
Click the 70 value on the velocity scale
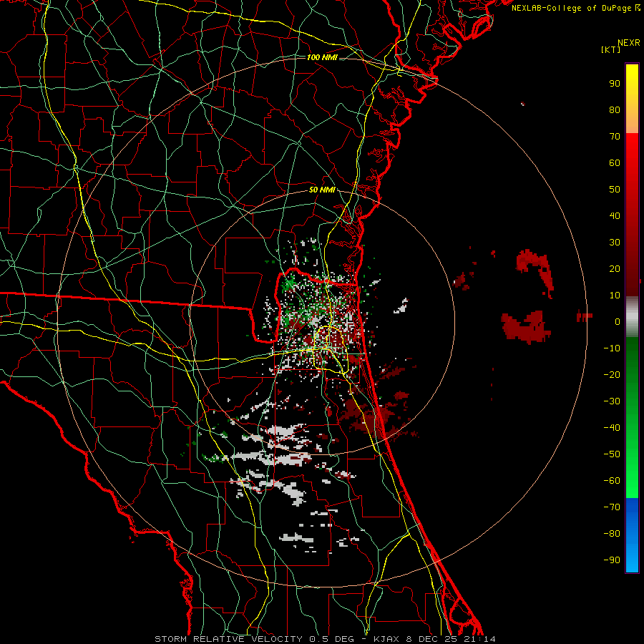[615, 137]
